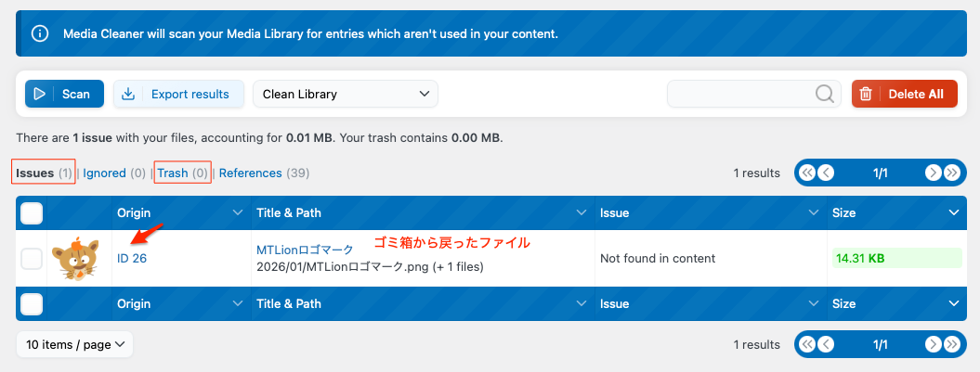Screen dimensions: 980x372
Task: Jump to first page in bottom pagination
Action: click(x=807, y=344)
